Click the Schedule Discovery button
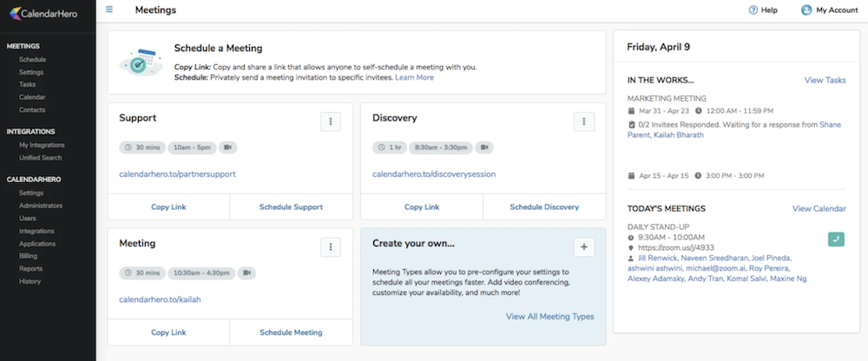 [543, 207]
